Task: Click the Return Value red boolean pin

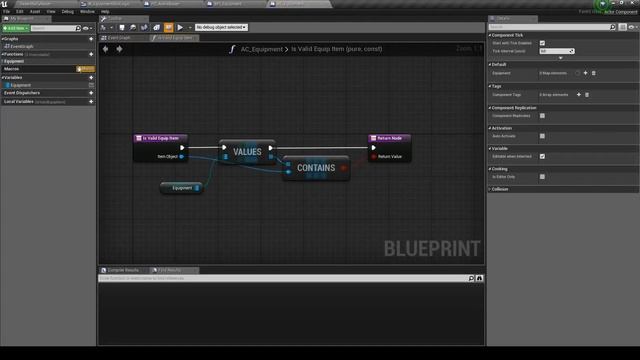Action: (373, 157)
